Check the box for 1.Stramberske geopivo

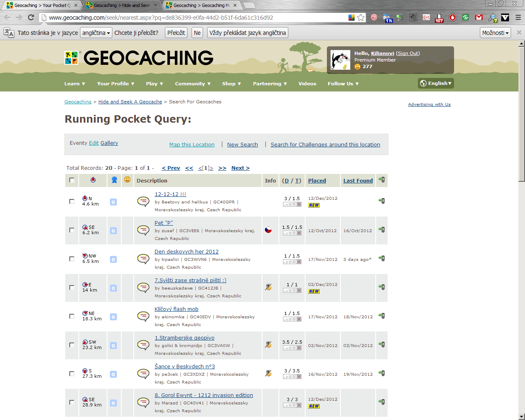72,345
